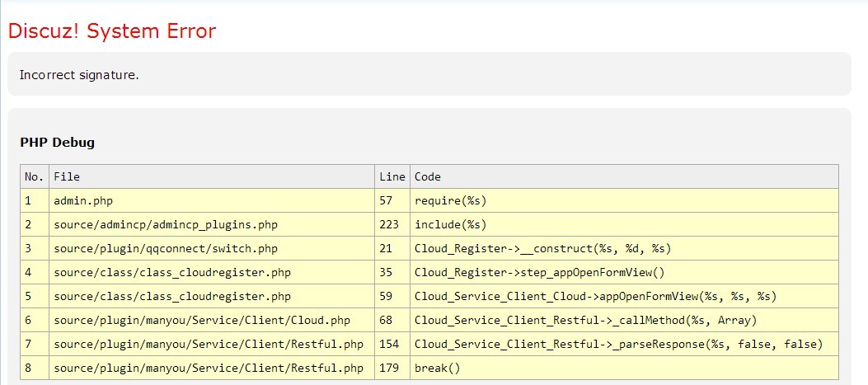Viewport: 868px width, 385px height.
Task: Click the "Discuz! System Error" heading
Action: tap(111, 31)
